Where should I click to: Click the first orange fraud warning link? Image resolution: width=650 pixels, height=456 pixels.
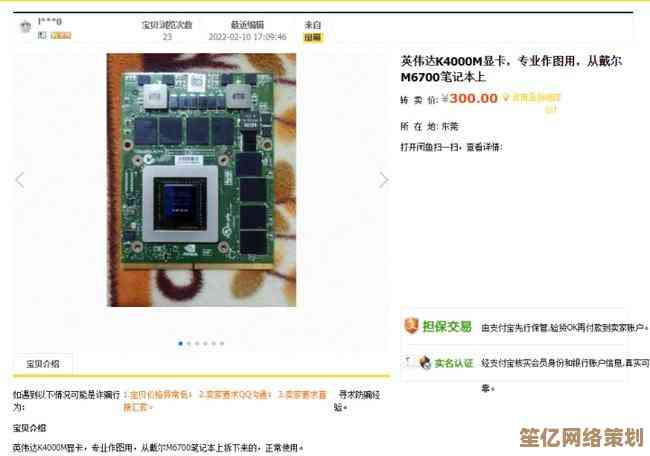coord(159,395)
